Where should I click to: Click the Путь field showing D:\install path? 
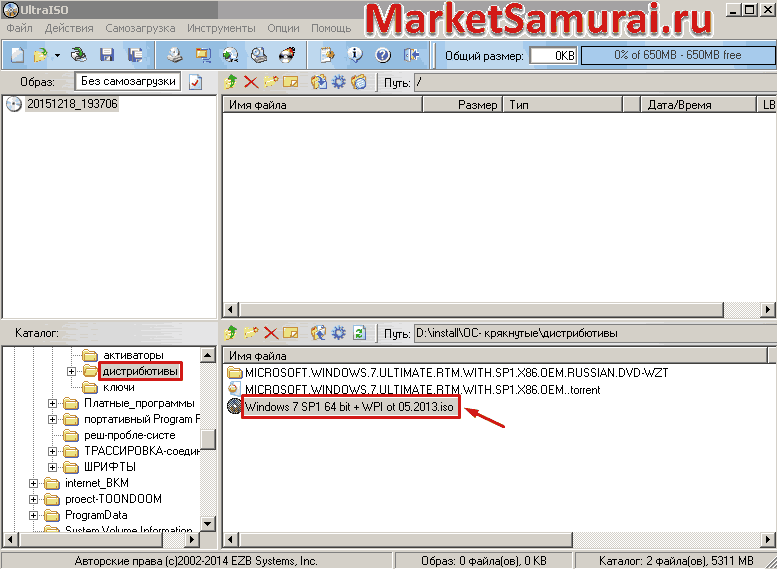595,333
